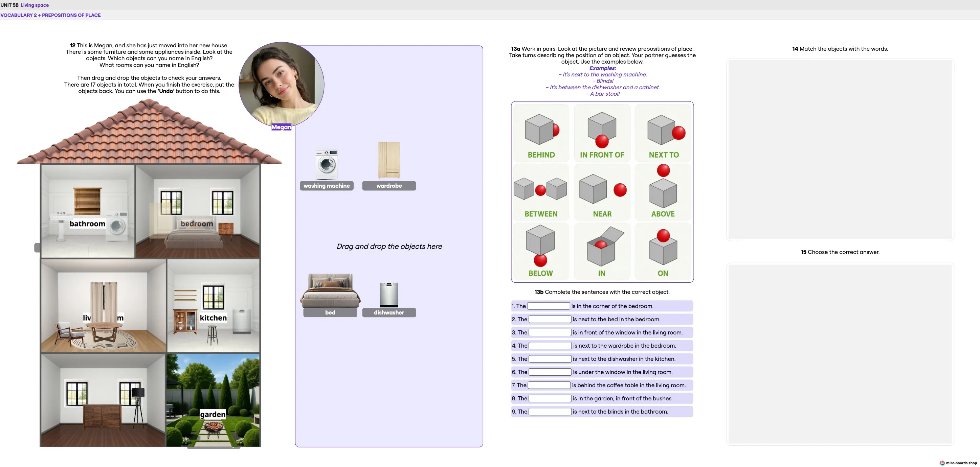Screen dimensions: 980x467
Task: Click the wooden blinds in the bathroom
Action: click(88, 201)
